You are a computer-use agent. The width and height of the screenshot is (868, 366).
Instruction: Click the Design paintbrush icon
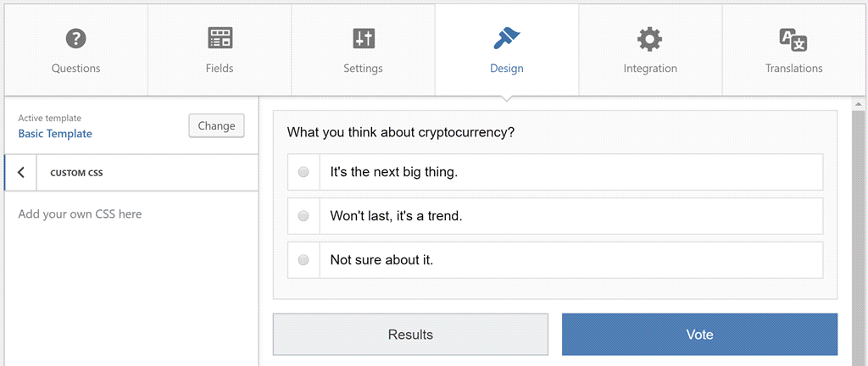[x=507, y=39]
